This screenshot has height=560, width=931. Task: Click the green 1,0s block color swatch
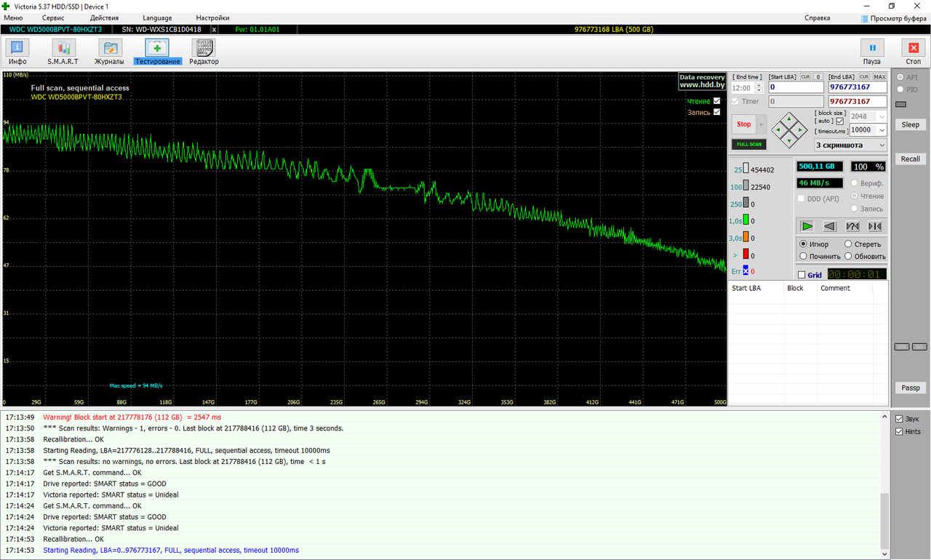(746, 220)
